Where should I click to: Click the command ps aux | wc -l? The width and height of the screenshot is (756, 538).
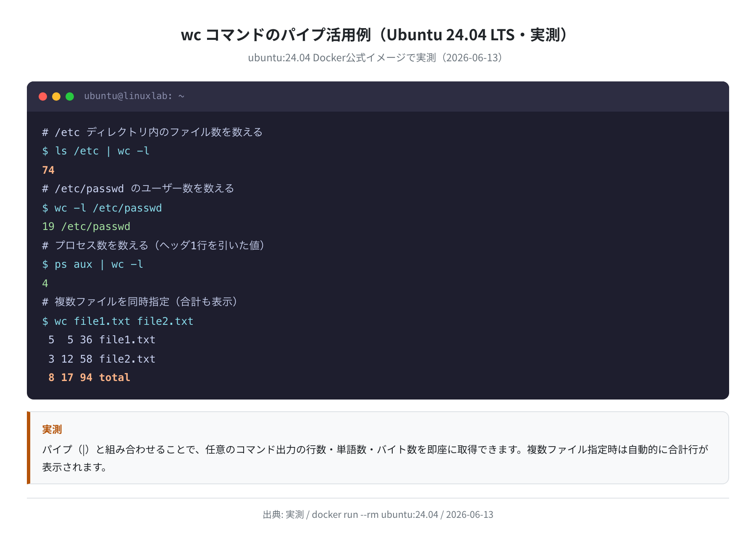pos(92,264)
